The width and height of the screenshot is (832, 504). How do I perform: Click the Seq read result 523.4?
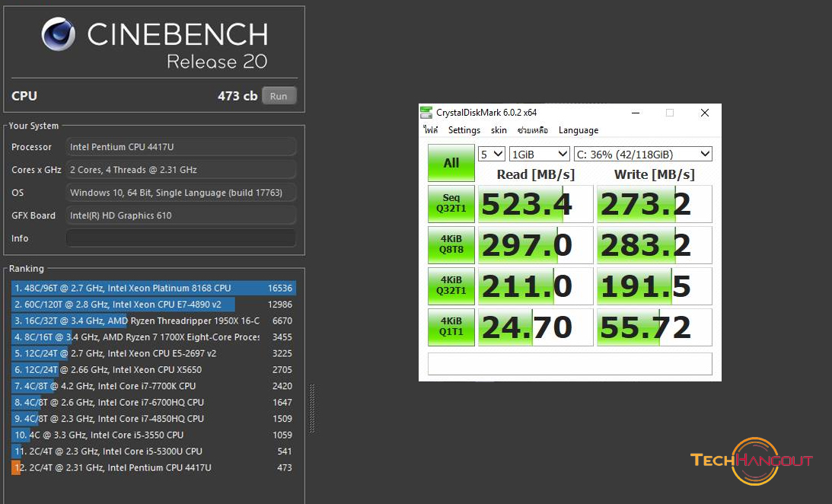535,204
